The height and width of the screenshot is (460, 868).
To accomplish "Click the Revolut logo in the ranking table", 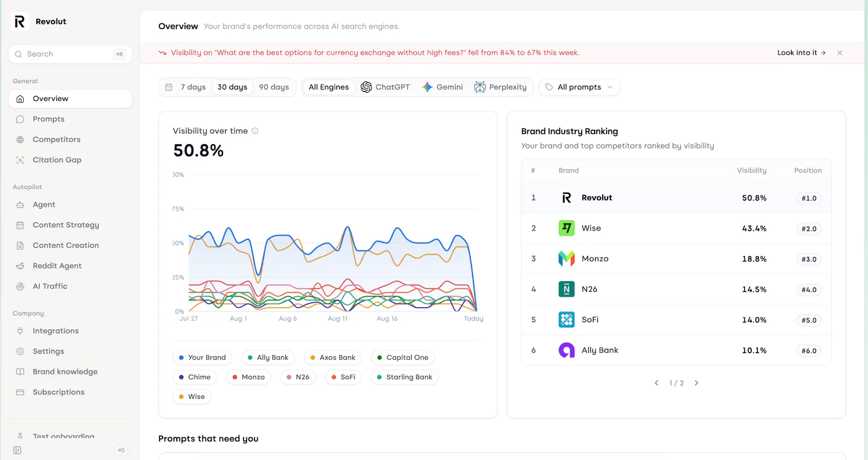I will 566,198.
